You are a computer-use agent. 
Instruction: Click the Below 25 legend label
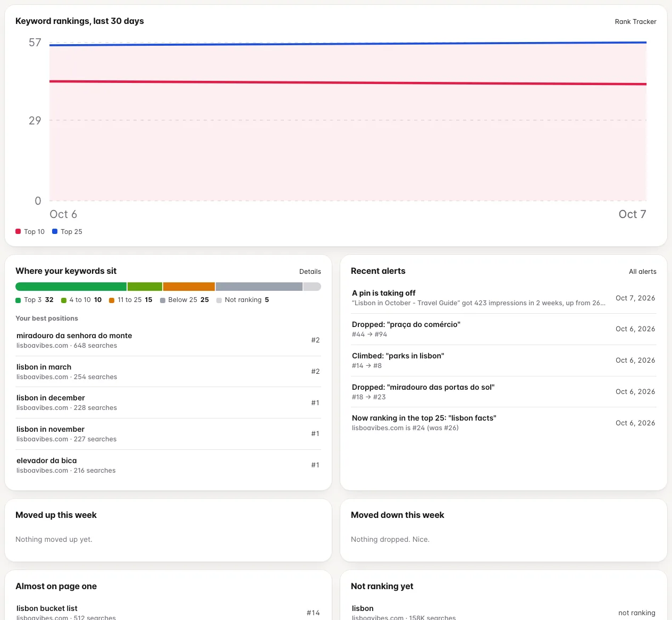184,300
